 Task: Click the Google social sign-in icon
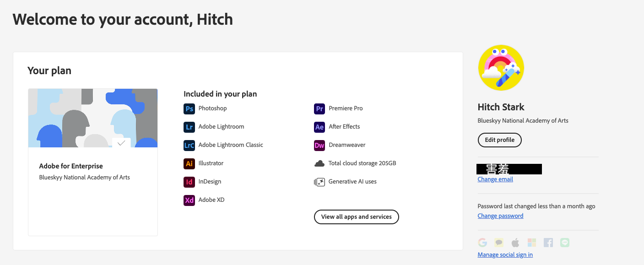tap(482, 243)
